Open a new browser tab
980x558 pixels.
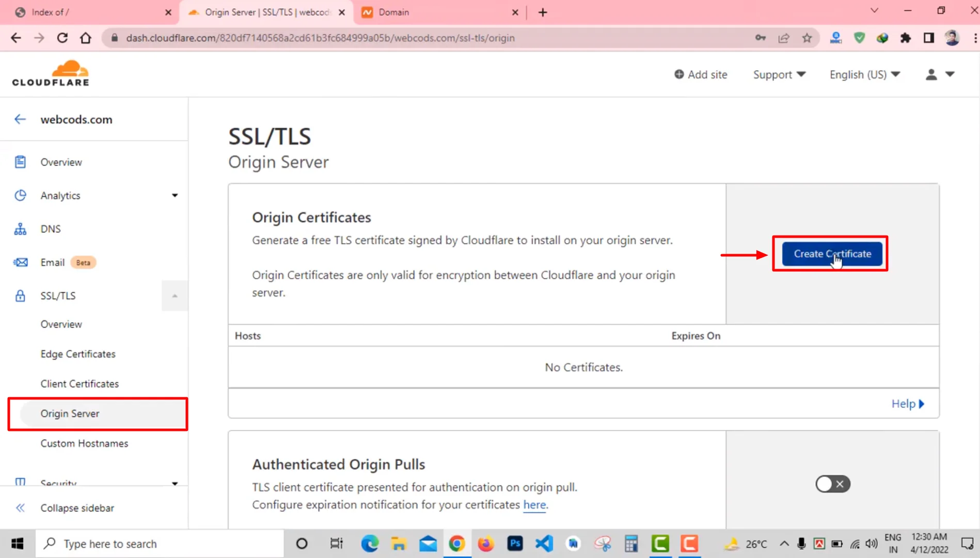point(543,12)
